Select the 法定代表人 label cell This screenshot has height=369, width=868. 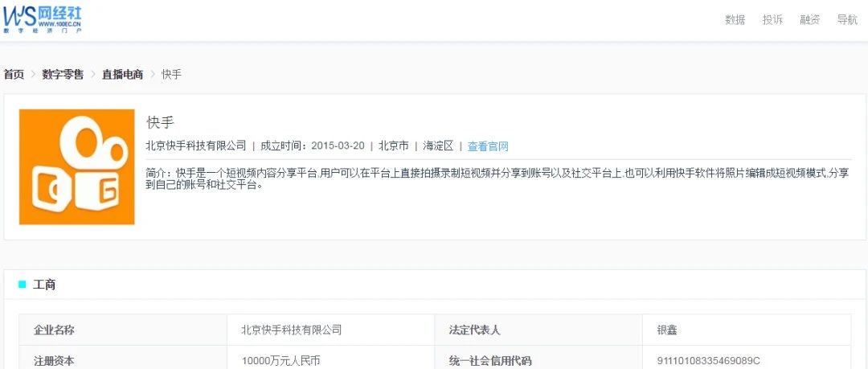[538, 330]
